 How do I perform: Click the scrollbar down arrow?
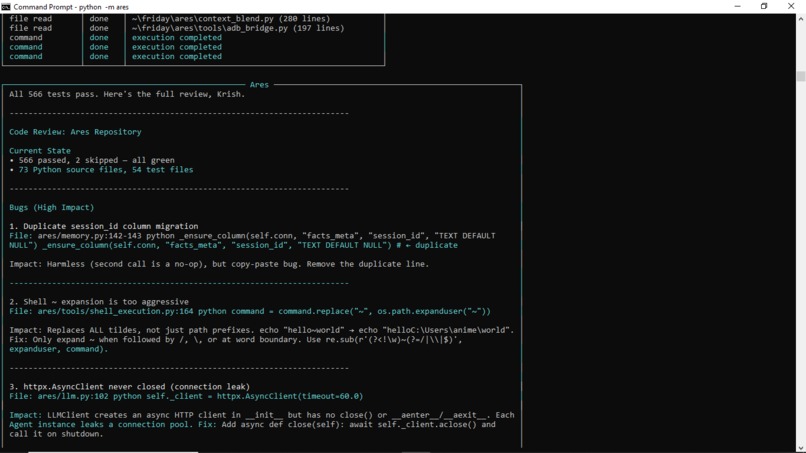point(800,448)
